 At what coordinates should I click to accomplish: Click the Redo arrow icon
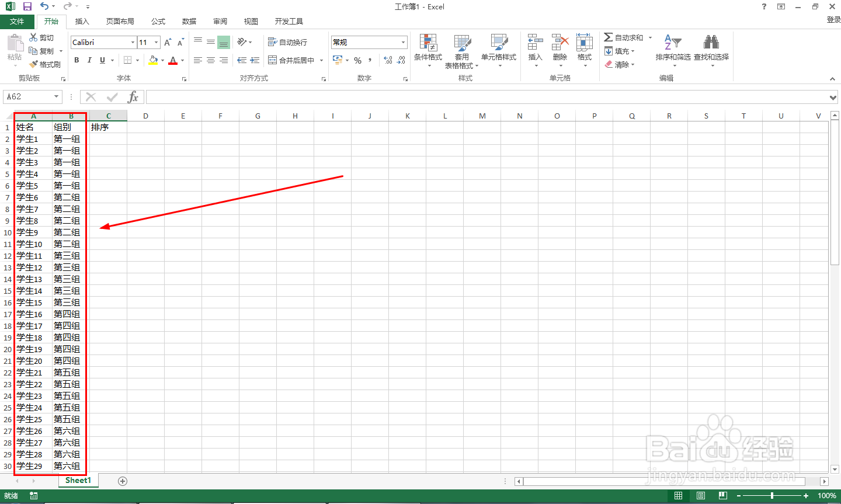pos(68,6)
